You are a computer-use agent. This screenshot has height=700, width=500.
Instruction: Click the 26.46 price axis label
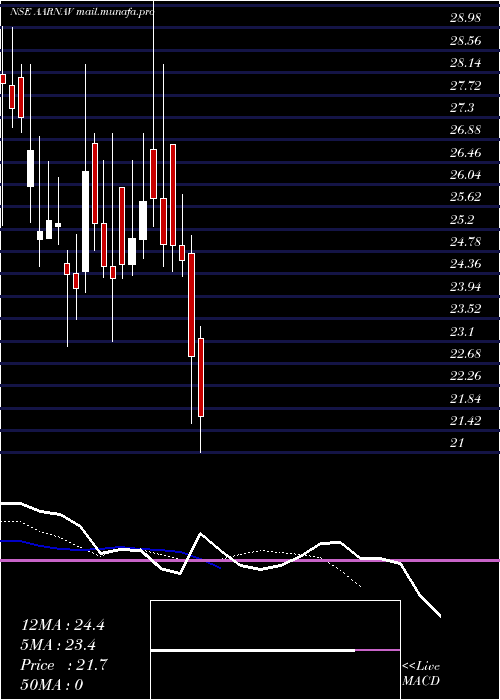click(x=465, y=152)
